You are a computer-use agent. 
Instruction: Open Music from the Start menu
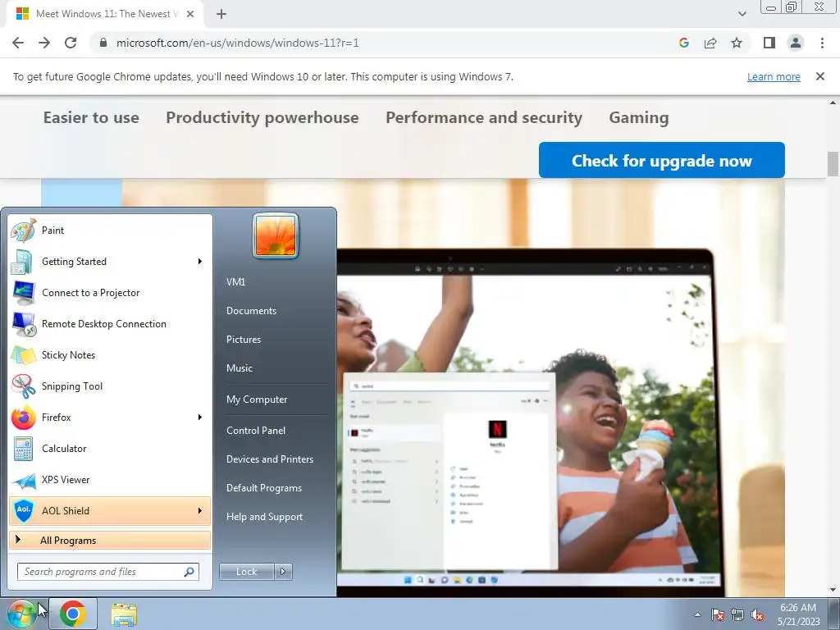pos(240,368)
